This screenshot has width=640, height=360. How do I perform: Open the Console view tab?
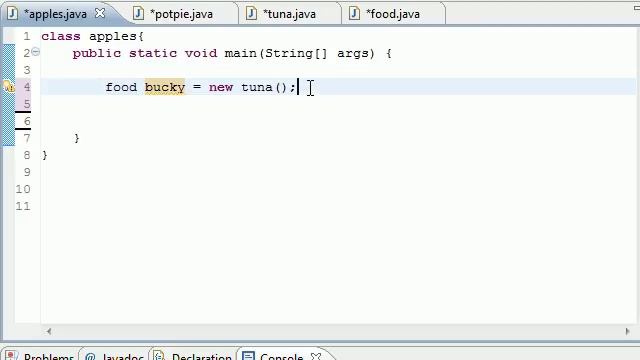click(281, 357)
